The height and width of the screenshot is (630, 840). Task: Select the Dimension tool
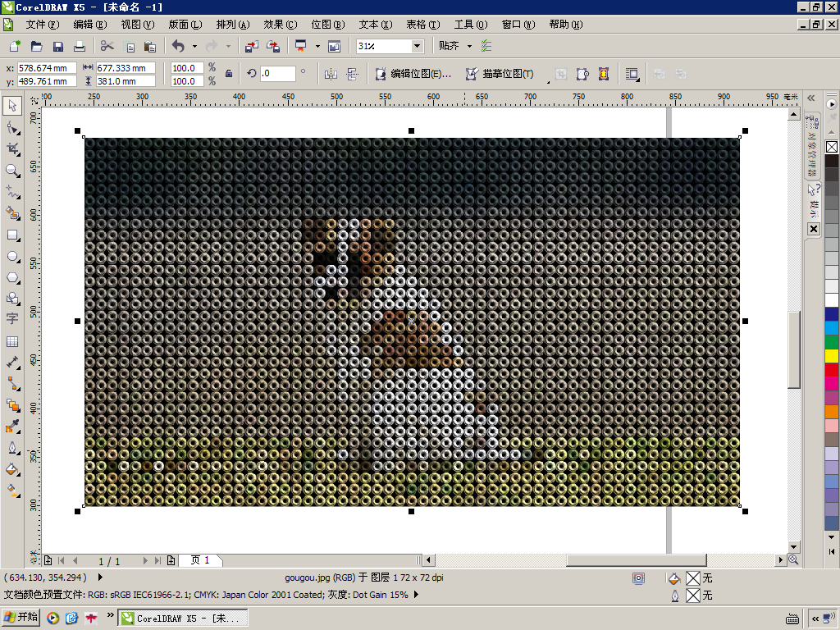[x=13, y=363]
